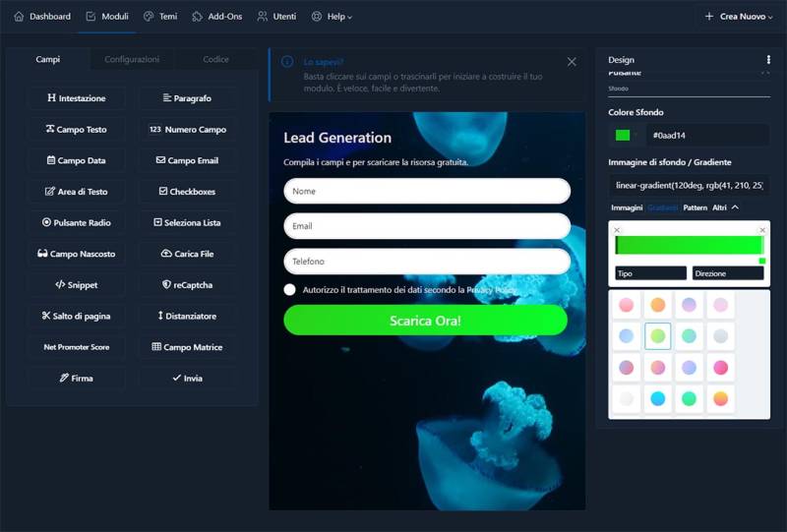Add a Firma signature field
Viewport: 787px width, 532px height.
(x=77, y=378)
